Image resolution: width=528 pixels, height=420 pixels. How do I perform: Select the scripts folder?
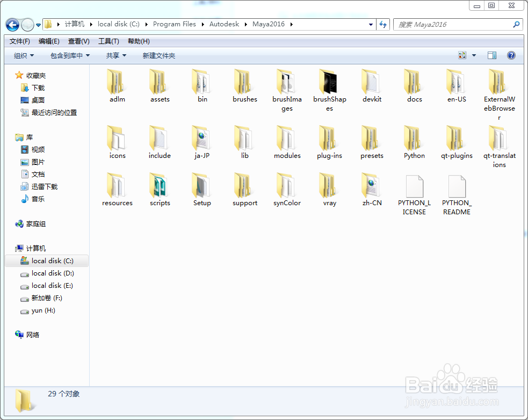(x=160, y=189)
